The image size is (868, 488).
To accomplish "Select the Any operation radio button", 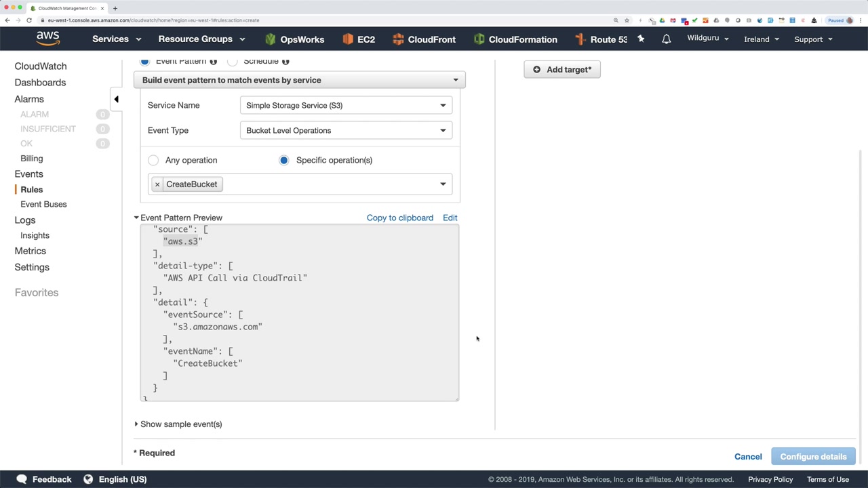I will click(153, 161).
